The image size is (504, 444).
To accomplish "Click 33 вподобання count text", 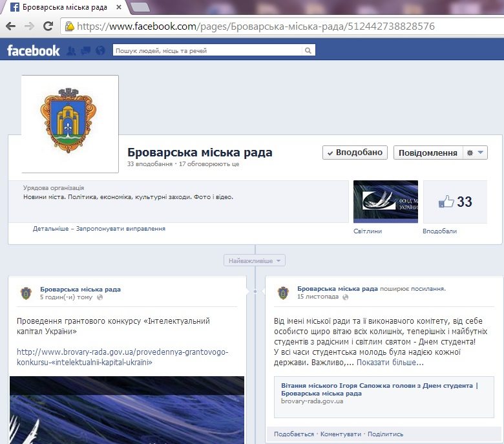I will pos(150,164).
